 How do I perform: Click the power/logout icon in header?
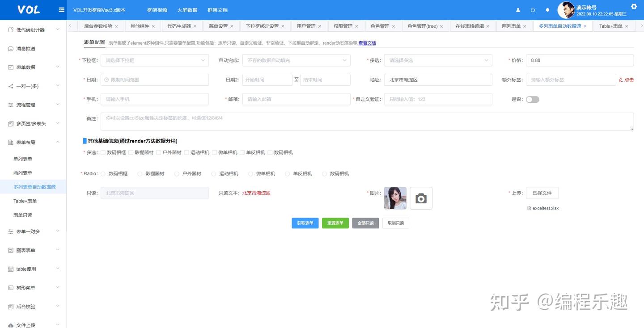pyautogui.click(x=533, y=10)
